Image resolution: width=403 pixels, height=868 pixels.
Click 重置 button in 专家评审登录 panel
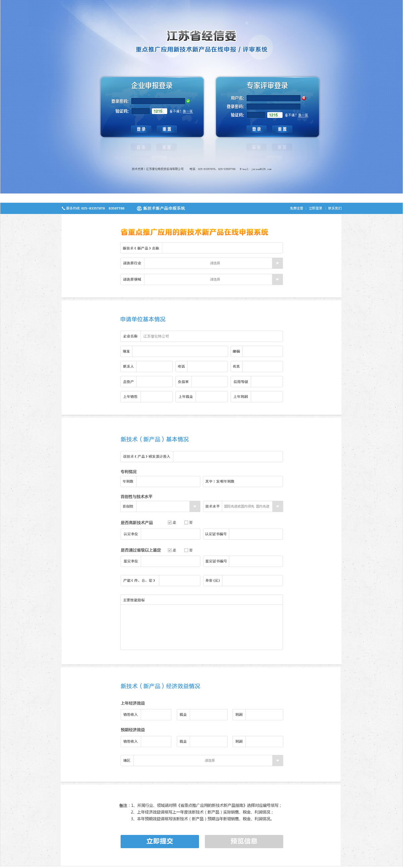click(282, 129)
